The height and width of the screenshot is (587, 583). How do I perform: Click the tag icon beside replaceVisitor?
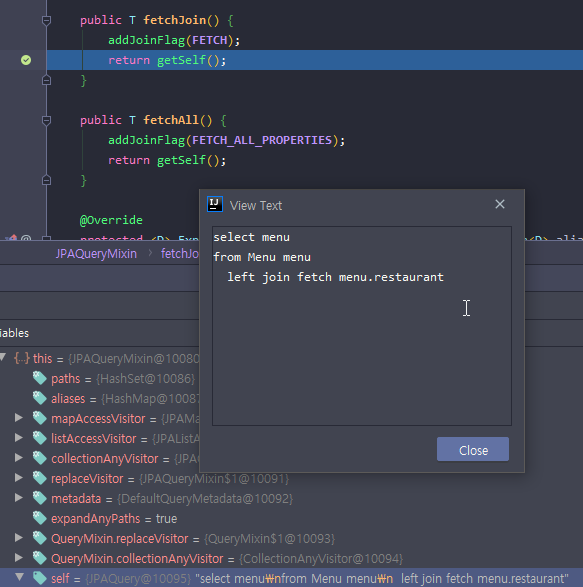coord(39,478)
